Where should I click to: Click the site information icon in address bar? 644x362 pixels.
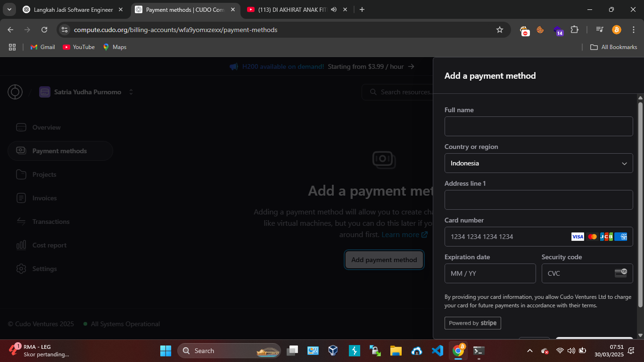tap(65, 30)
